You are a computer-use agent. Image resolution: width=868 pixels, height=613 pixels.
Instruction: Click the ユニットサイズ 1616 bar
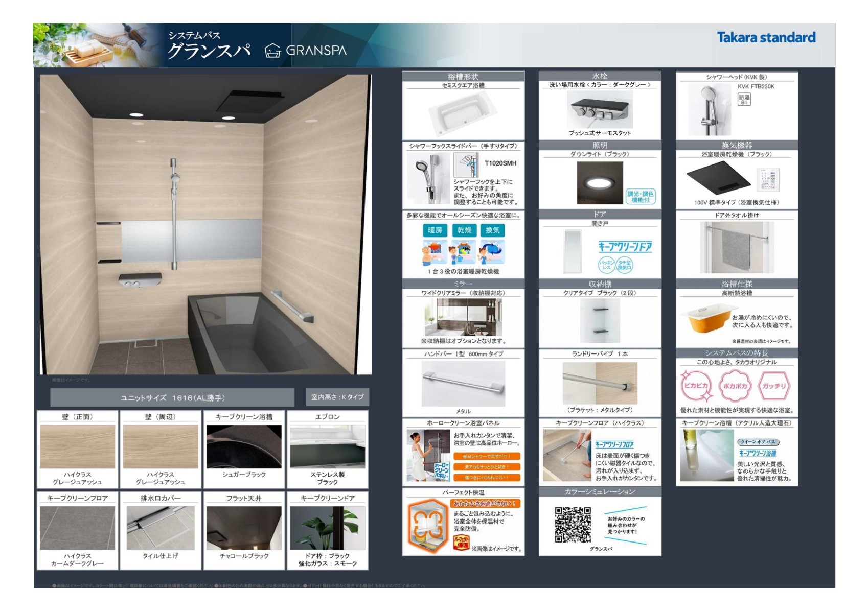pos(172,397)
